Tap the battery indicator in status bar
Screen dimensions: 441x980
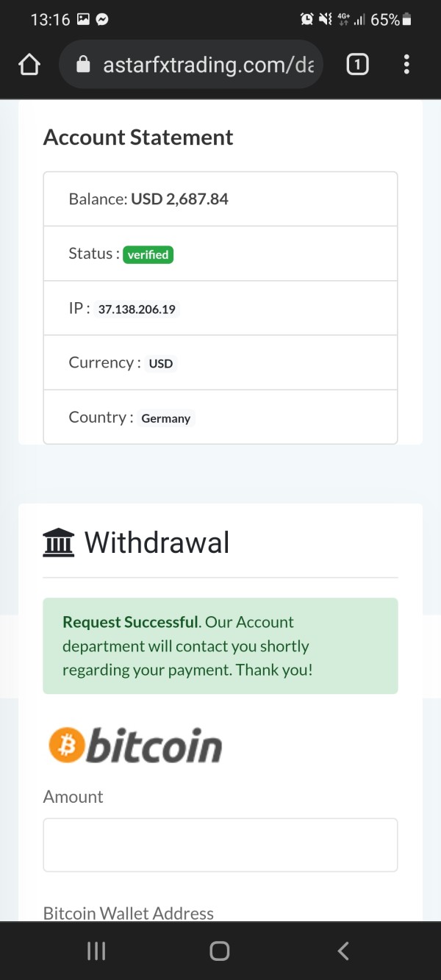click(x=406, y=20)
